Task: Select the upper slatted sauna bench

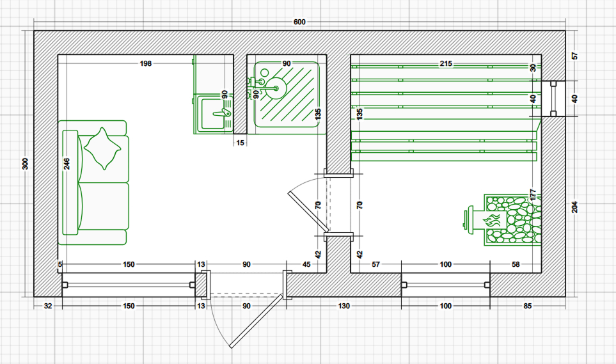Action: pyautogui.click(x=446, y=93)
